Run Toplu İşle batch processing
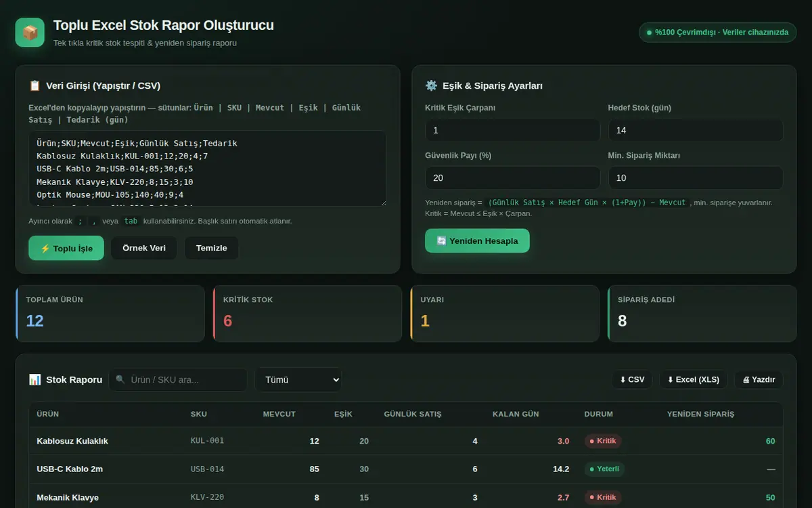The image size is (812, 508). [66, 248]
